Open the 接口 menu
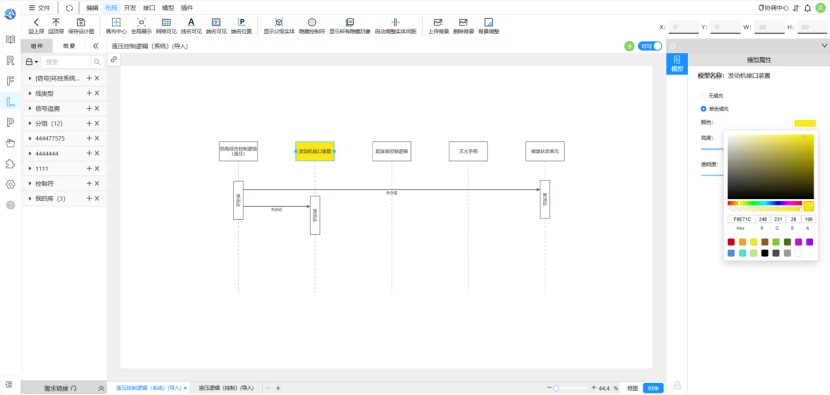 149,8
